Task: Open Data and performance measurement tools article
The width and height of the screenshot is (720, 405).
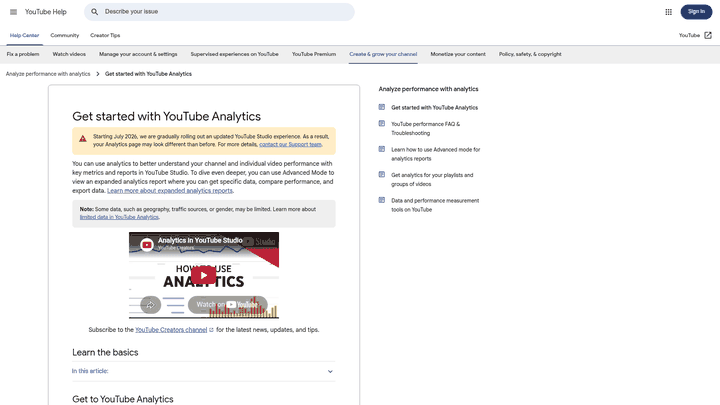Action: (x=435, y=205)
